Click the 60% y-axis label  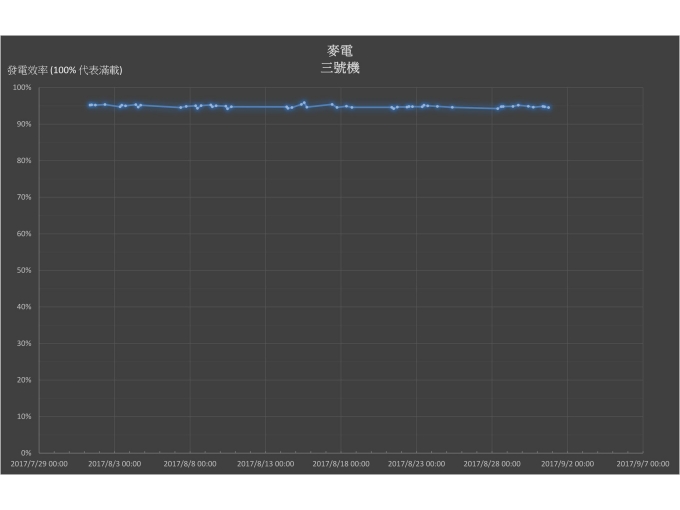24,234
